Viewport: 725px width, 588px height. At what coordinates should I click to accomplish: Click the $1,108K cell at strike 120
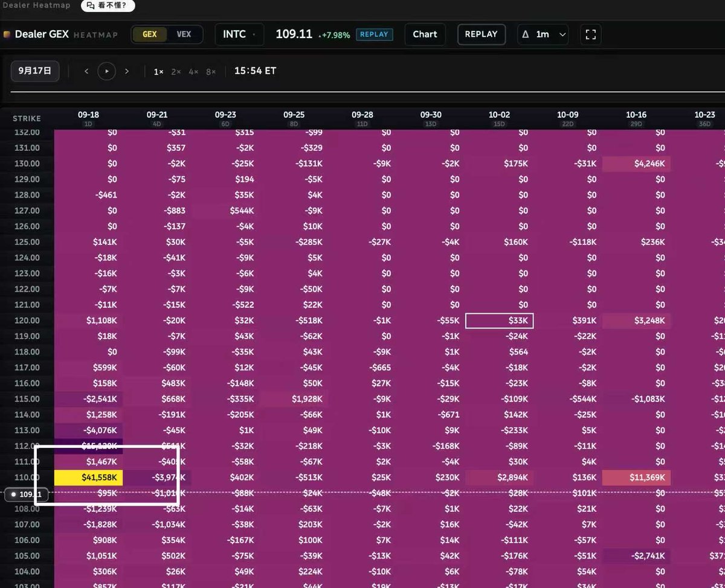pos(89,321)
